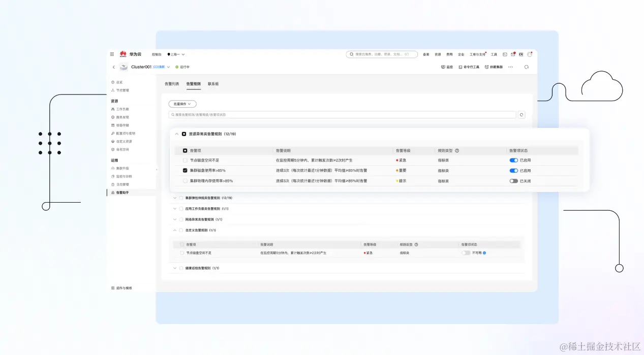This screenshot has height=355, width=644.
Task: Switch to the 联系组 tab
Action: [x=213, y=84]
